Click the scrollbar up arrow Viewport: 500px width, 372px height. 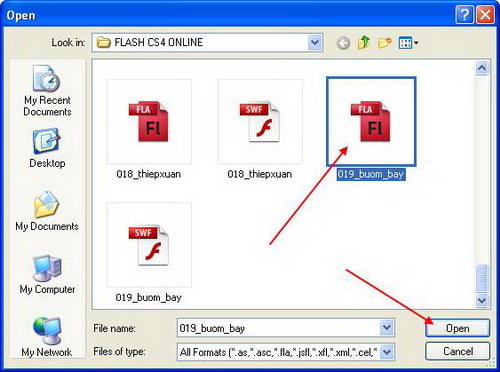482,68
